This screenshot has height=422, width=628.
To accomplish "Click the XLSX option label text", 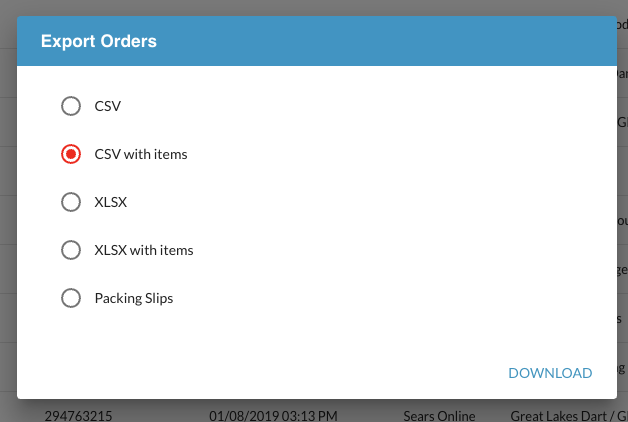I will pos(111,202).
